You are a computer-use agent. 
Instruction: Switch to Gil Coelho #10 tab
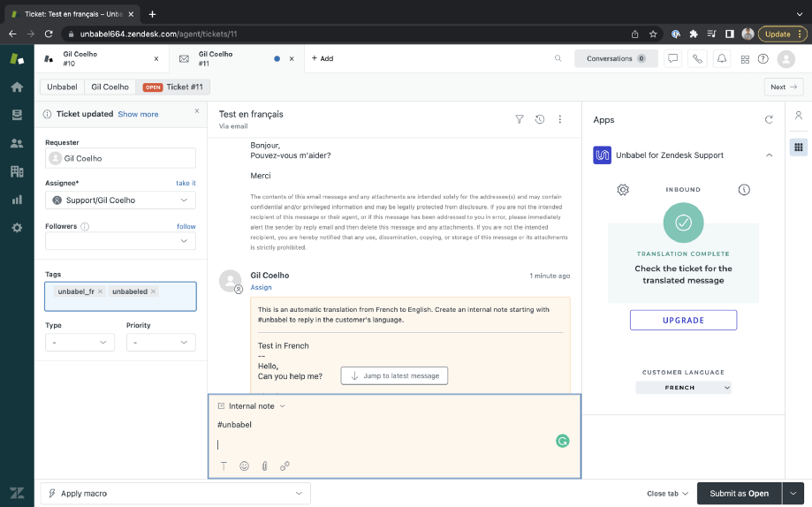[x=102, y=58]
